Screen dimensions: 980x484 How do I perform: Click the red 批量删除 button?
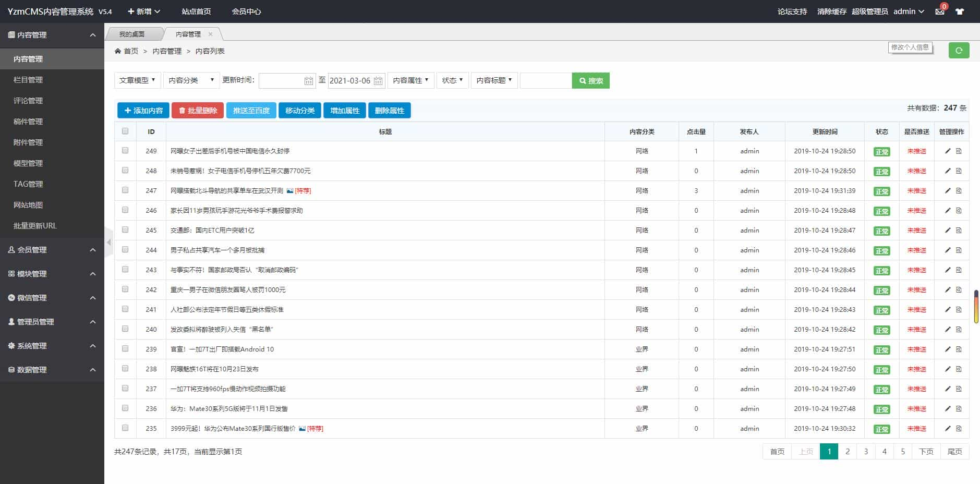(198, 111)
